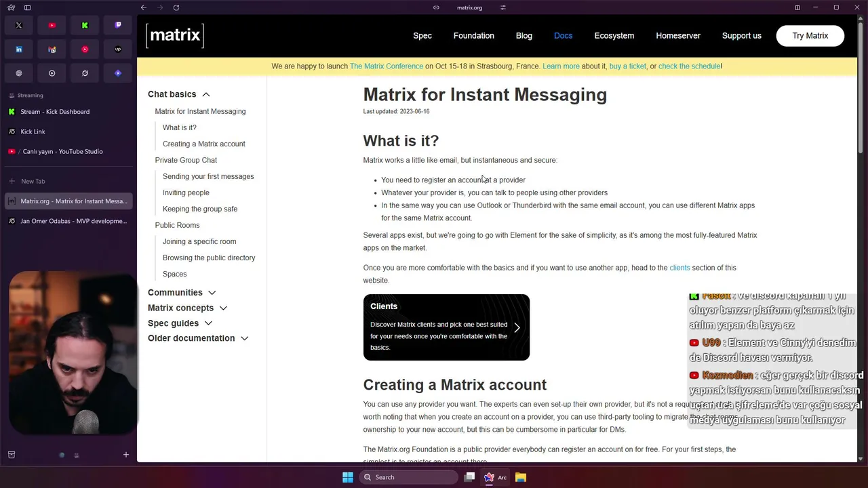Open the ChatGPT pinned favorite
Image resolution: width=868 pixels, height=488 pixels.
pos(19,73)
